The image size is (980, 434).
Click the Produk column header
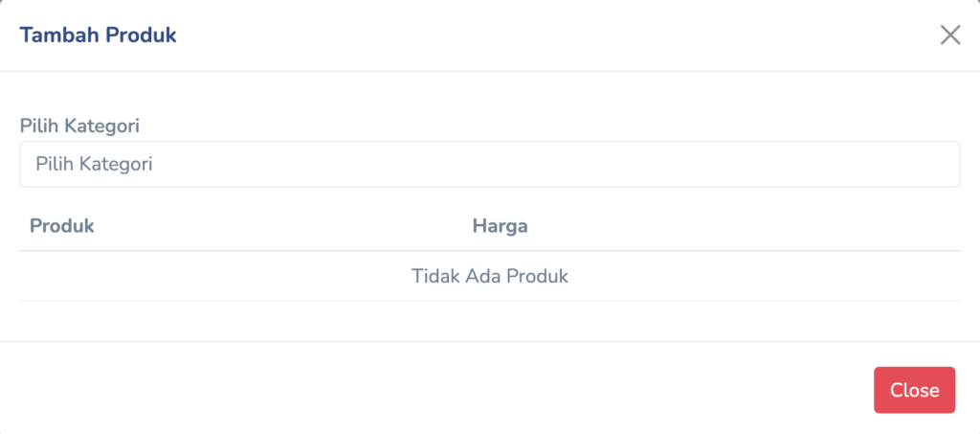[x=61, y=227]
